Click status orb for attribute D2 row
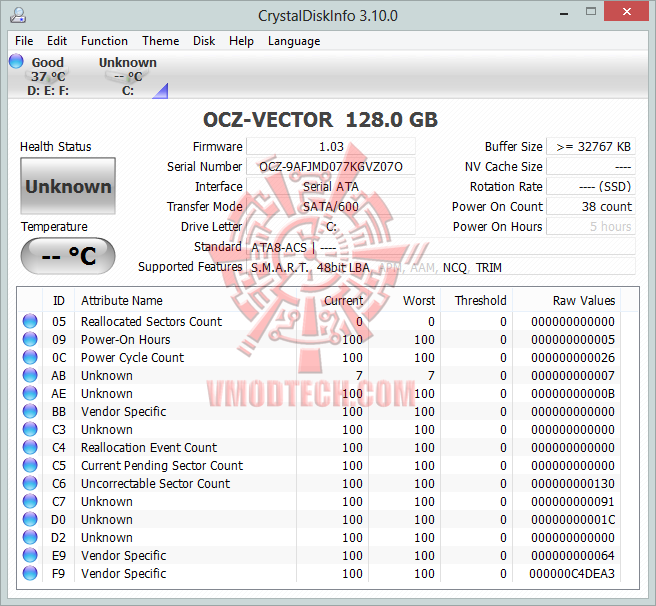The height and width of the screenshot is (606, 656). (30, 537)
